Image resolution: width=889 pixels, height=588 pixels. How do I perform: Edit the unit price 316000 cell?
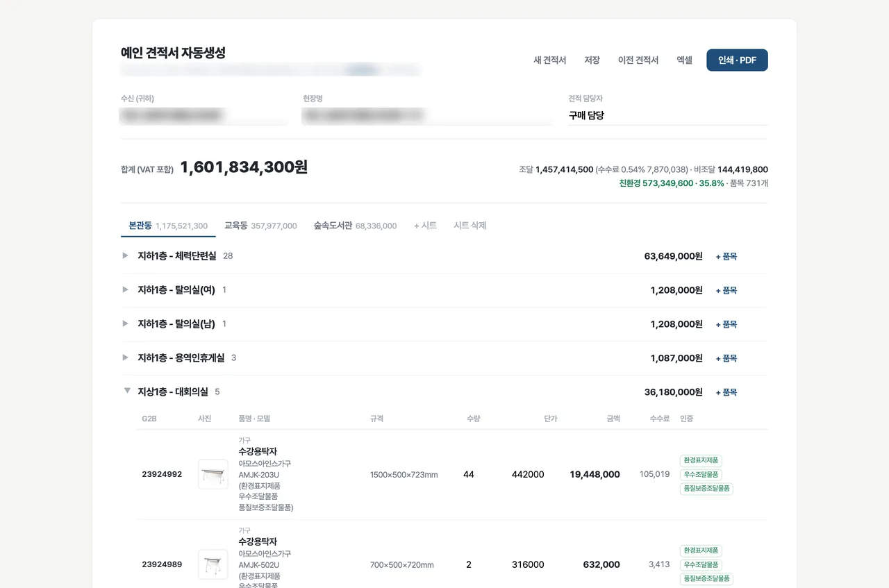(528, 564)
